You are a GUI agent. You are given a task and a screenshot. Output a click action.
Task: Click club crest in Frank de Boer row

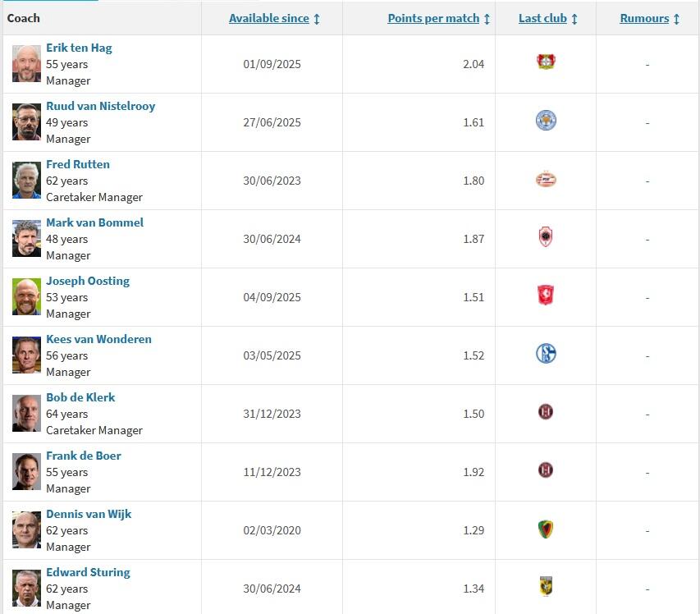tap(546, 470)
